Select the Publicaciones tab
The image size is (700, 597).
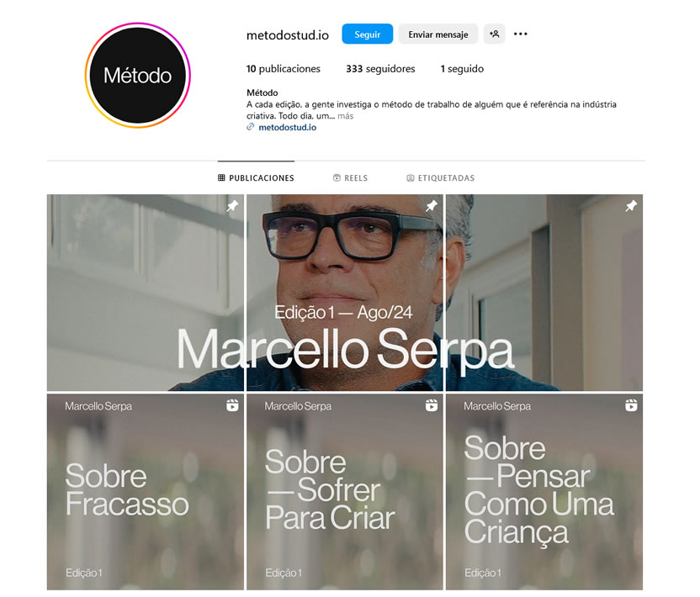(x=256, y=178)
